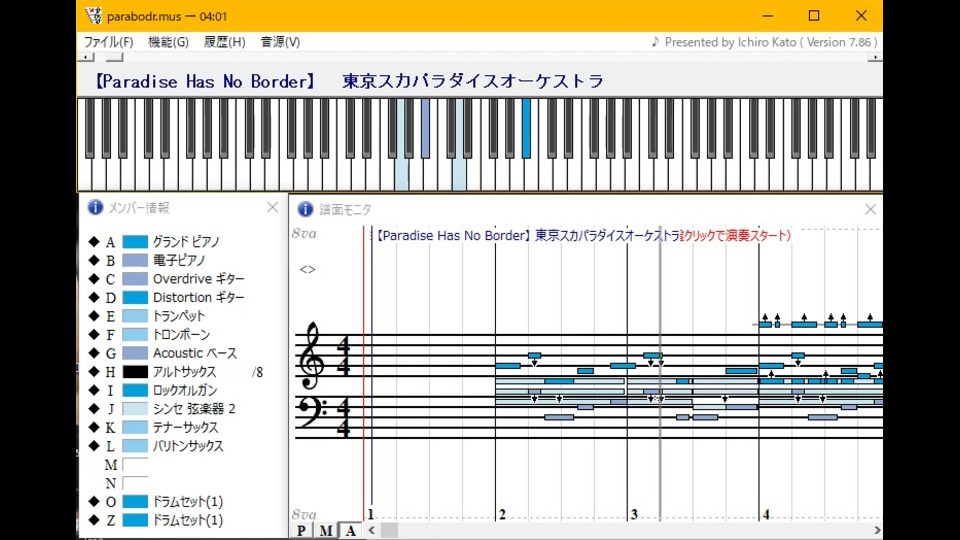Click the 電子ピアノ color swatch
This screenshot has width=960, height=540.
click(x=135, y=260)
